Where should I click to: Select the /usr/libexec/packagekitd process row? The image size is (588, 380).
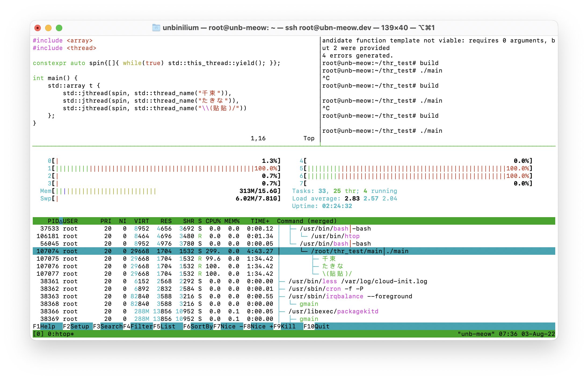point(294,311)
